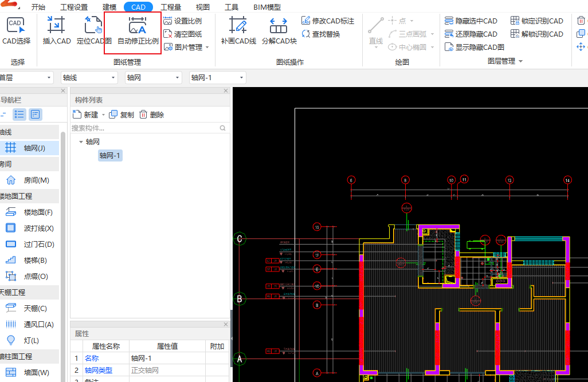Image resolution: width=588 pixels, height=382 pixels.
Task: Click 解锁识别CAD button
Action: click(537, 34)
